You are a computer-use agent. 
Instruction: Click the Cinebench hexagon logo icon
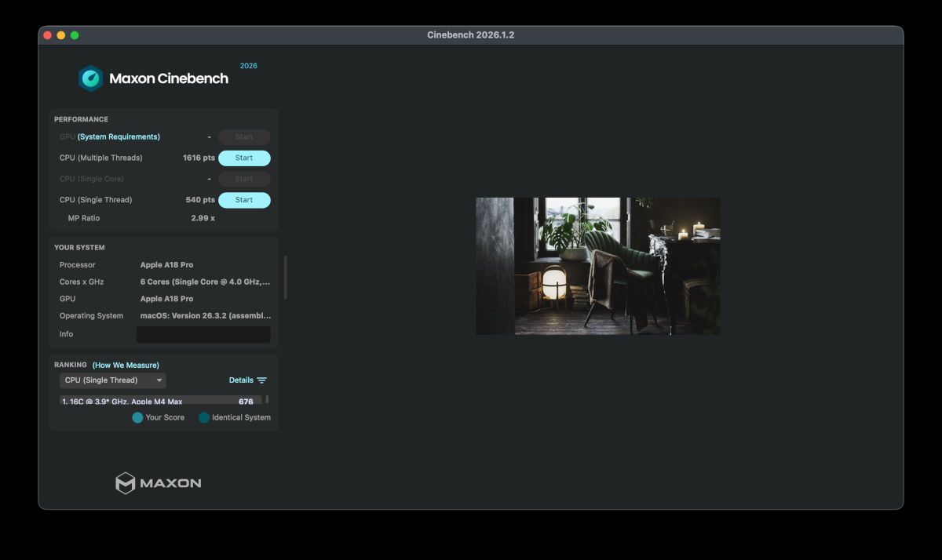pyautogui.click(x=90, y=78)
